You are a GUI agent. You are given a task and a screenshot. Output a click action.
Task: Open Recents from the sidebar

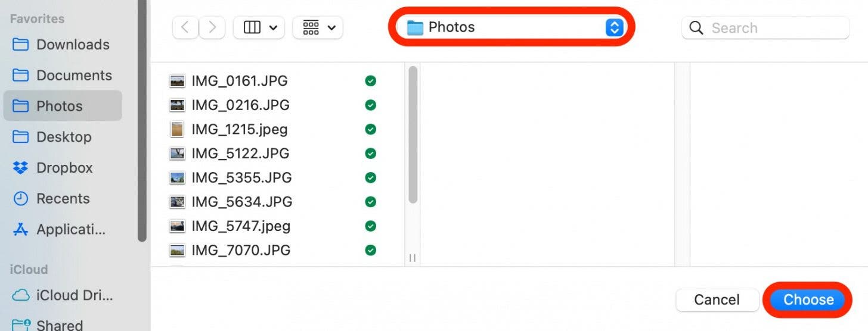[63, 199]
